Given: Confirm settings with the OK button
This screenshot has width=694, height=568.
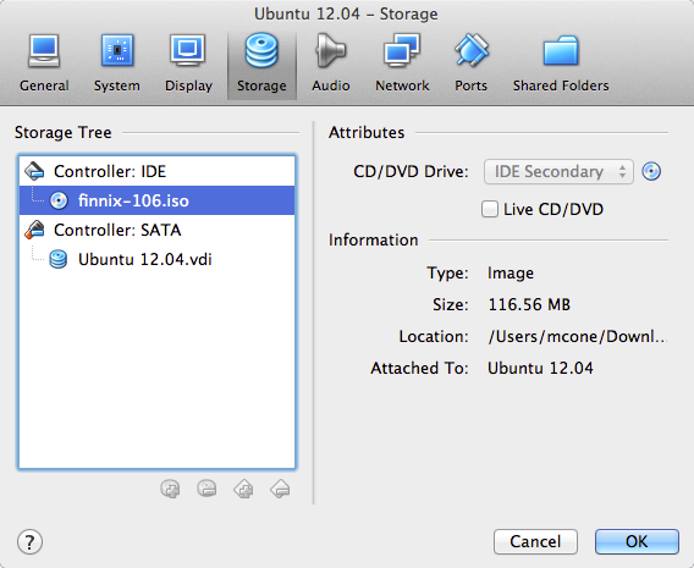Looking at the screenshot, I should coord(636,541).
